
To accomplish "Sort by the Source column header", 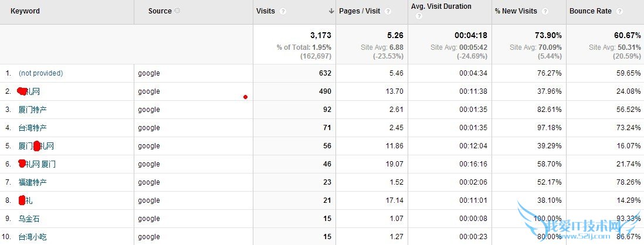I will [160, 11].
